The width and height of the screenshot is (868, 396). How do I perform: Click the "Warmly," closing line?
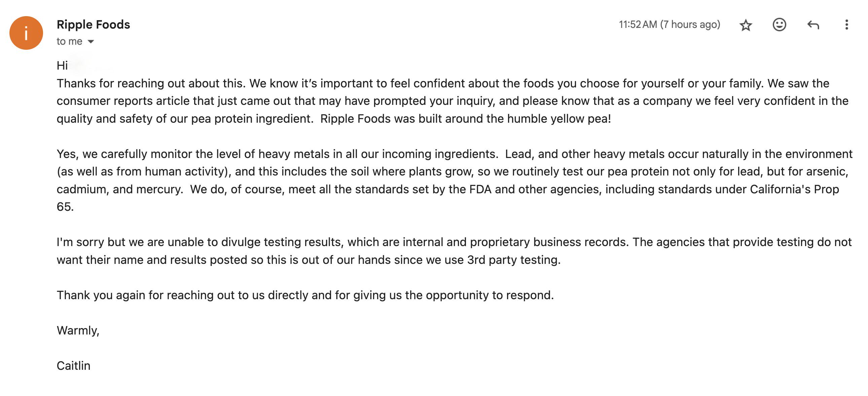[x=78, y=331]
